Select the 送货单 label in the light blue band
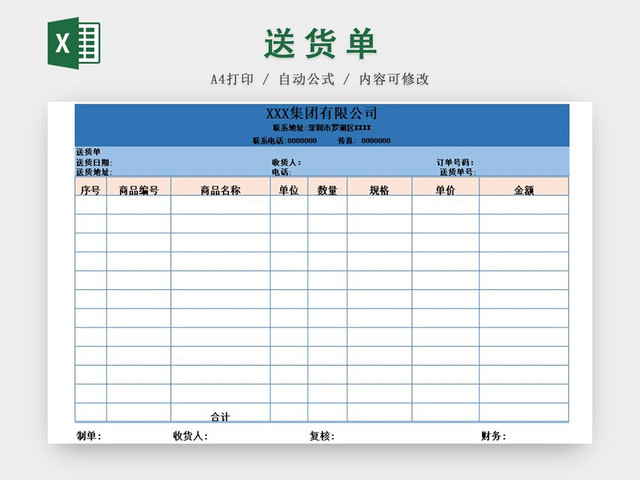The image size is (640, 480). click(88, 152)
